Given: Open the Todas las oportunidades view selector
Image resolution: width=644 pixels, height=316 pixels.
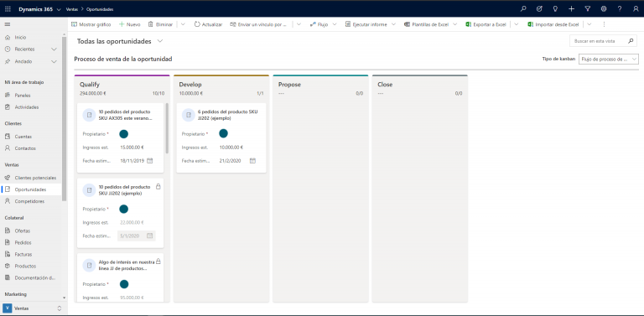Looking at the screenshot, I should coord(120,41).
